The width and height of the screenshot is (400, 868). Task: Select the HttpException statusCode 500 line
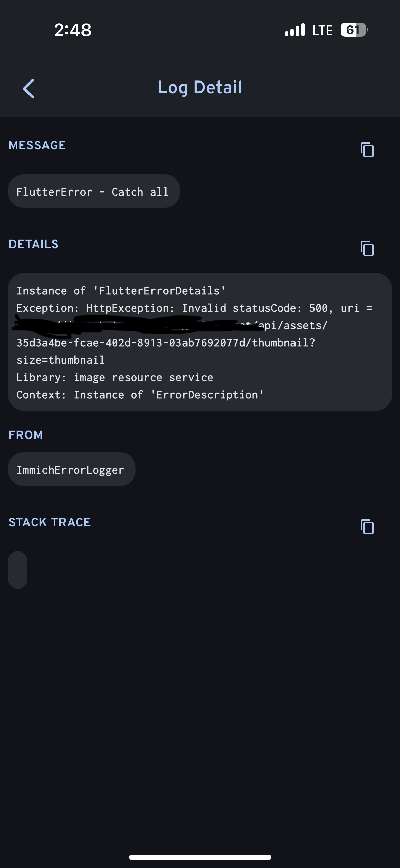[x=194, y=308]
